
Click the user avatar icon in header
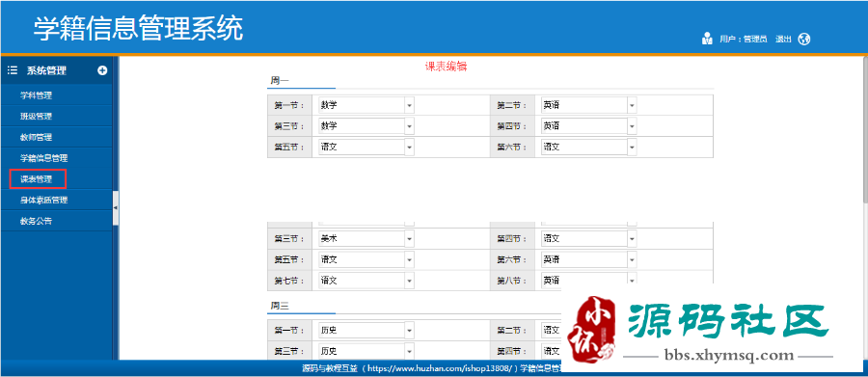click(707, 39)
